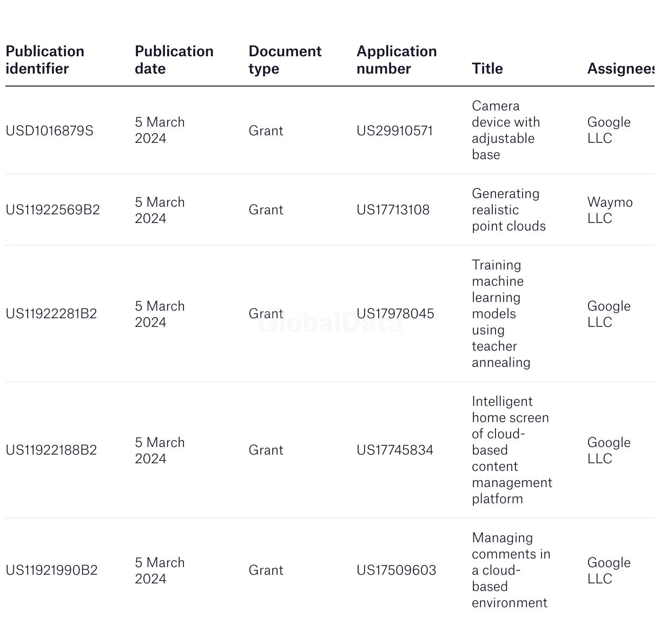Click application number US29910571
Image resolution: width=660 pixels, height=644 pixels.
(394, 131)
